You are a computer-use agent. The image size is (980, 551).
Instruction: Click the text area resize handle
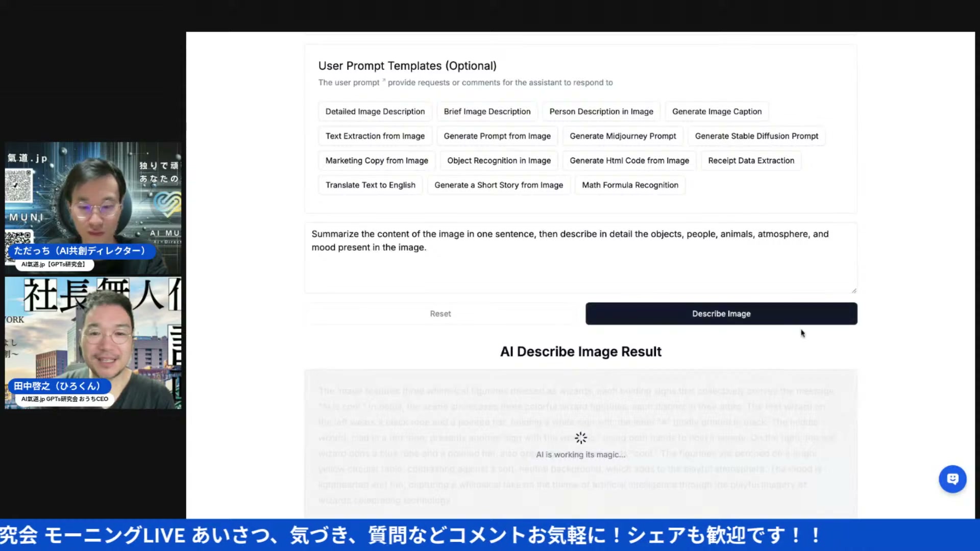[x=853, y=290]
